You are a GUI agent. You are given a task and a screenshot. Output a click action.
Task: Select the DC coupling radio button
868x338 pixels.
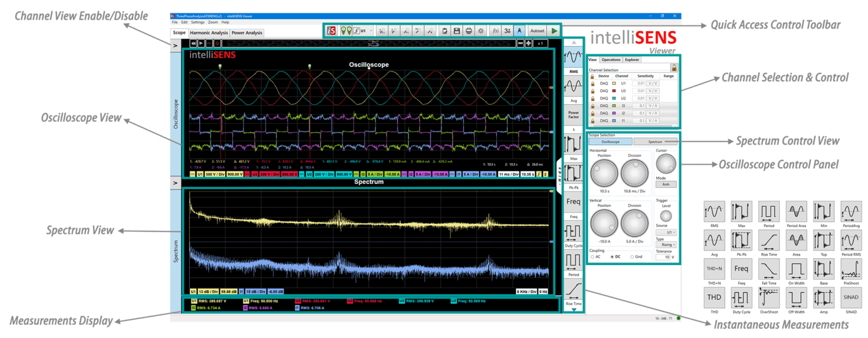612,257
